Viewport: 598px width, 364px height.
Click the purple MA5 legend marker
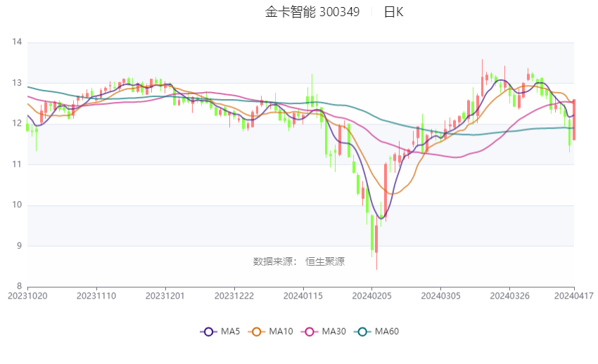pyautogui.click(x=208, y=331)
